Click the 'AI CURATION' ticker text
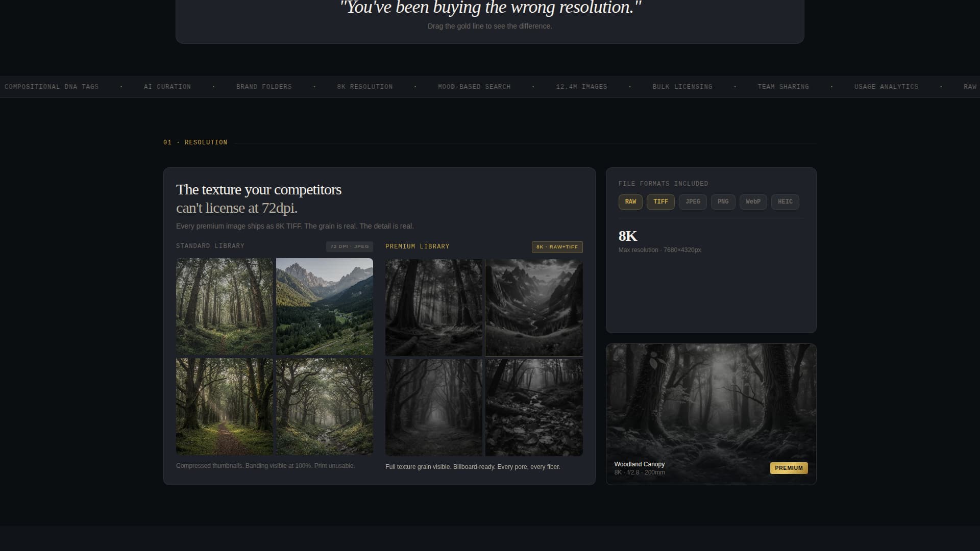Viewport: 980px width, 551px height. (167, 87)
